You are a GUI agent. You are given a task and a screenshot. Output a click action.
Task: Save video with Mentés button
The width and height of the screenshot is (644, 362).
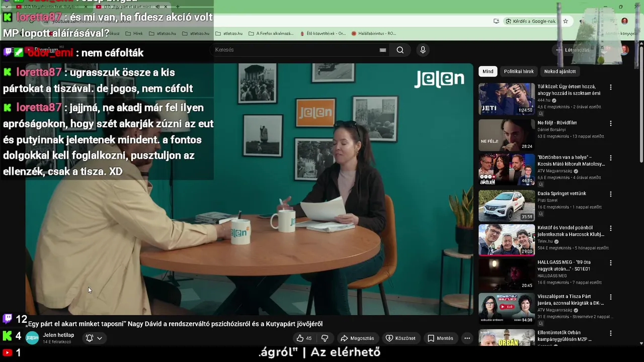click(x=440, y=338)
